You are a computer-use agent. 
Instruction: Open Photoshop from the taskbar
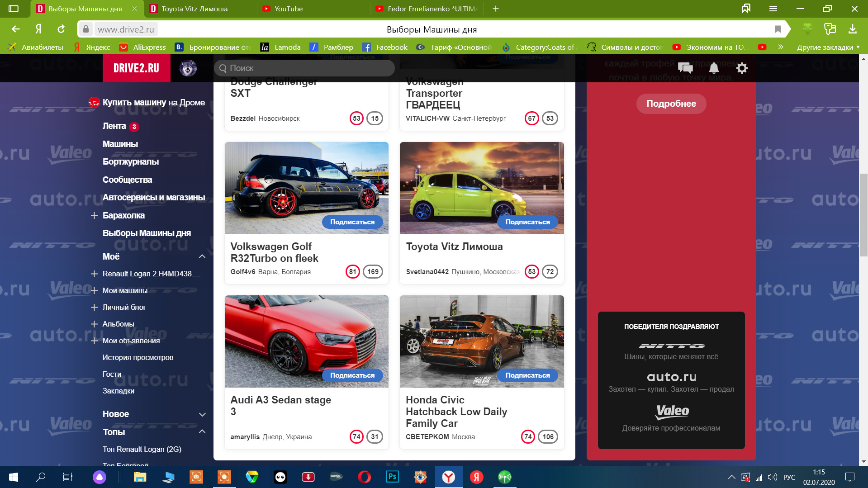tap(393, 477)
